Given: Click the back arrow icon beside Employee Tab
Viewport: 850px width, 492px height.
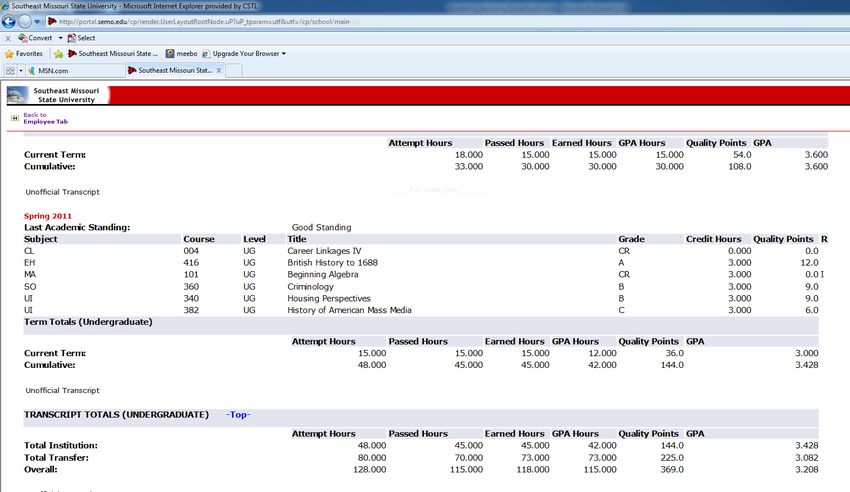Looking at the screenshot, I should pyautogui.click(x=15, y=118).
